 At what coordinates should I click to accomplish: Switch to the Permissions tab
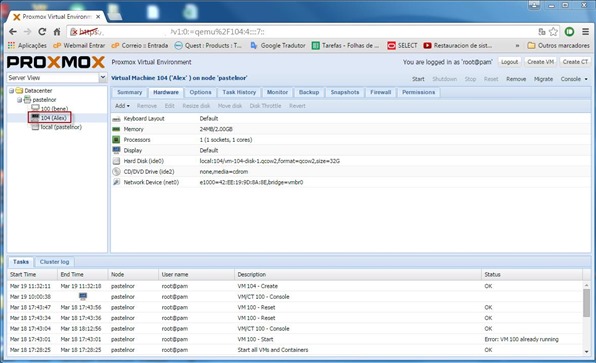click(x=418, y=92)
